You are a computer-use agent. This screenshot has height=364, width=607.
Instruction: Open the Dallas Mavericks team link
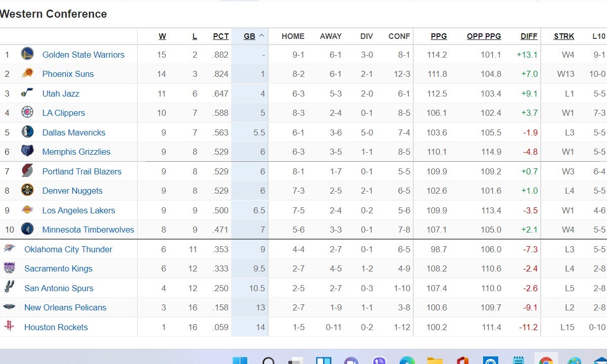tap(74, 132)
